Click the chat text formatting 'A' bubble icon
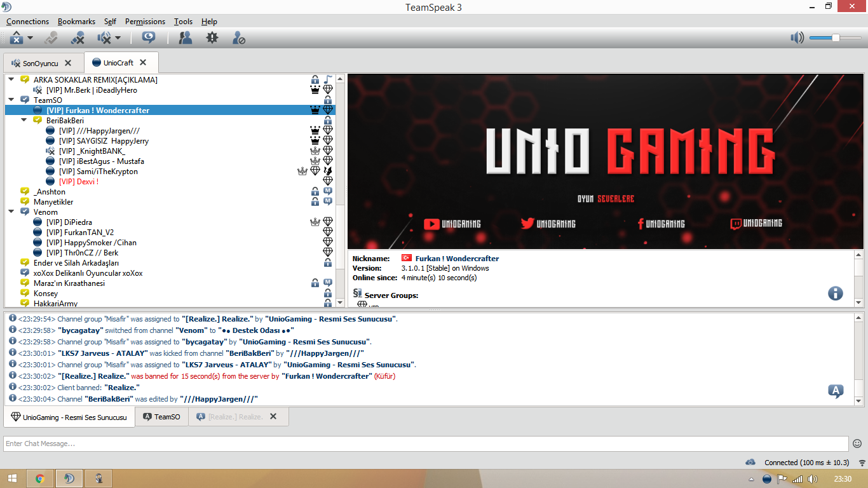Screen dimensions: 868x488 coord(836,391)
